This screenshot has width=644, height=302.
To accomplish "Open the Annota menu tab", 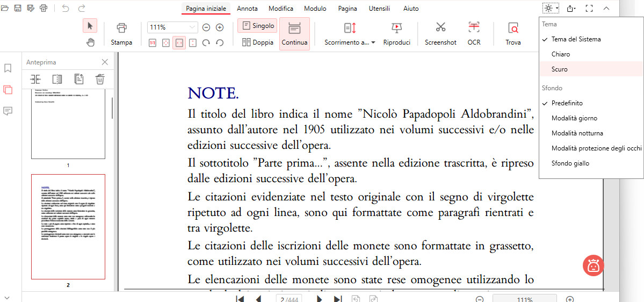I will (x=247, y=9).
